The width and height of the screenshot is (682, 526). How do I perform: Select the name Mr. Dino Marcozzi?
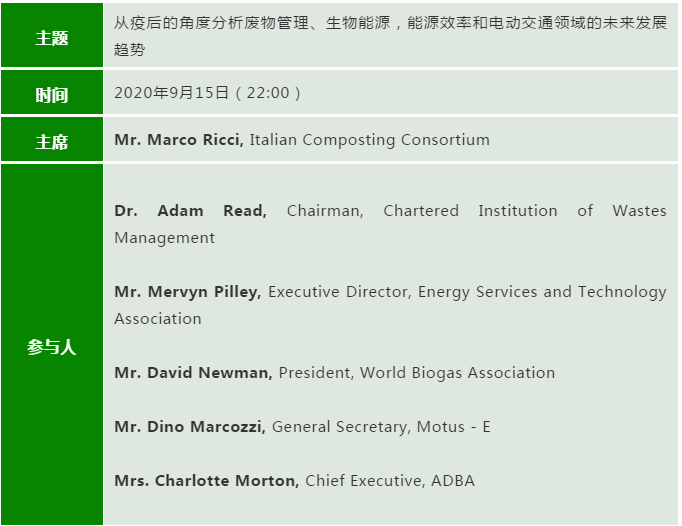pos(189,427)
